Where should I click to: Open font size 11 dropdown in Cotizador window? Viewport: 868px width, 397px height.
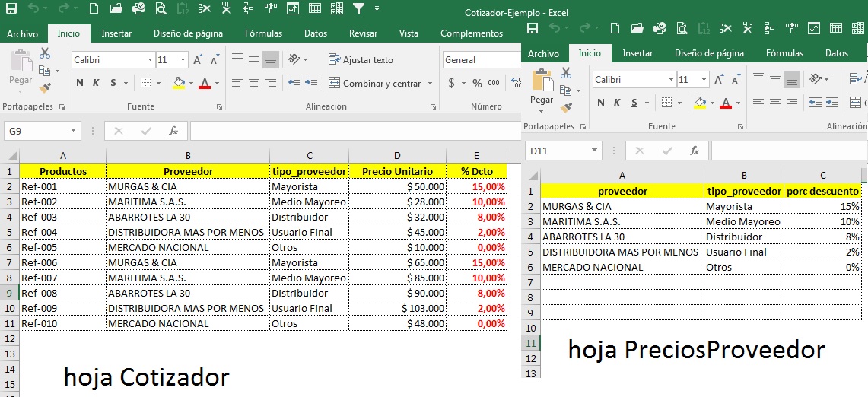pos(183,60)
